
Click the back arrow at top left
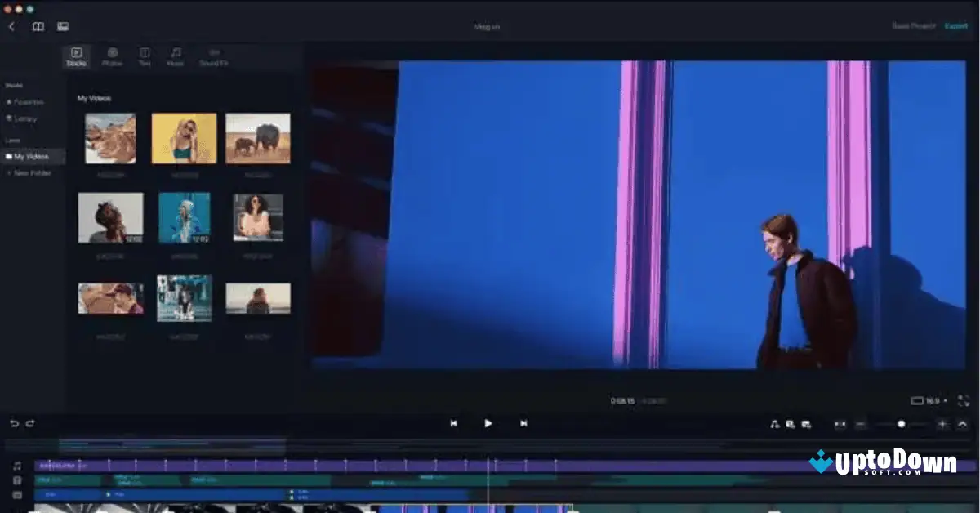point(11,25)
